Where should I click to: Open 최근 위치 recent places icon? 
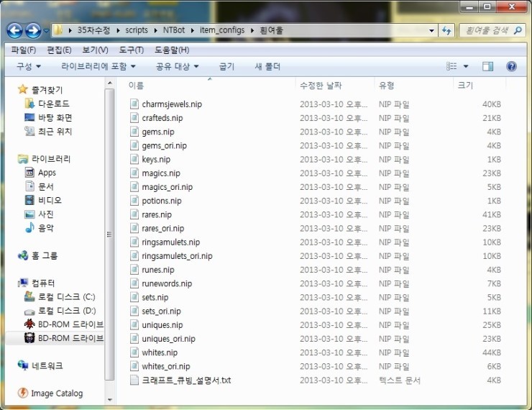pos(29,131)
